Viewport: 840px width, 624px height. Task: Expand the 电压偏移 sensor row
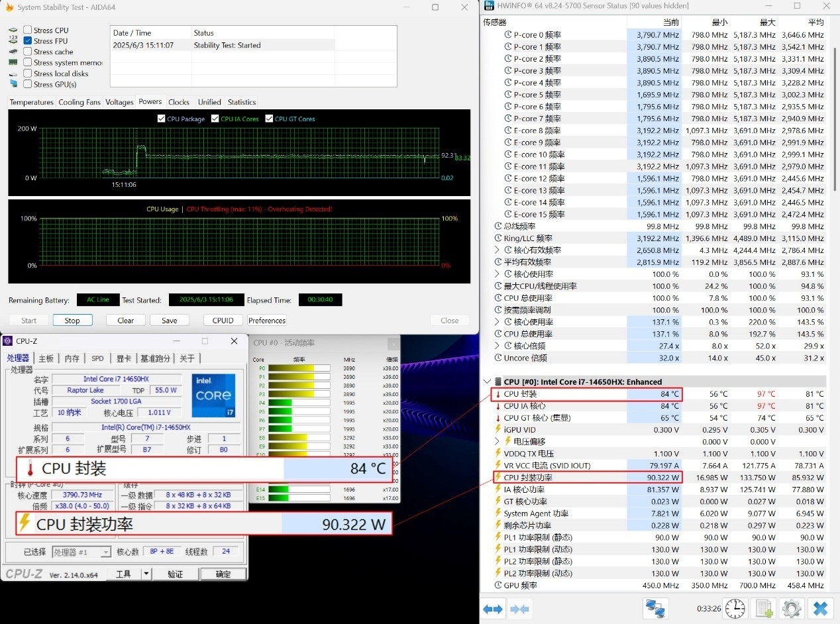(498, 442)
